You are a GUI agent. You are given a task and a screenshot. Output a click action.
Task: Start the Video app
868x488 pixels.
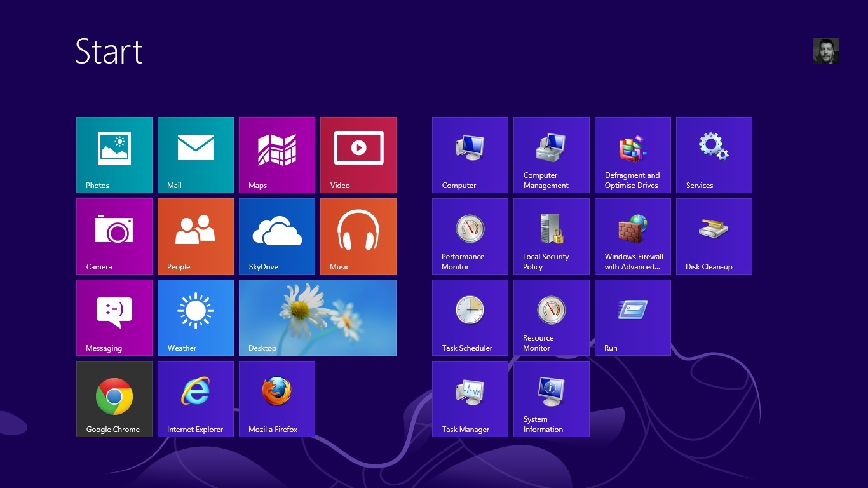(x=358, y=154)
